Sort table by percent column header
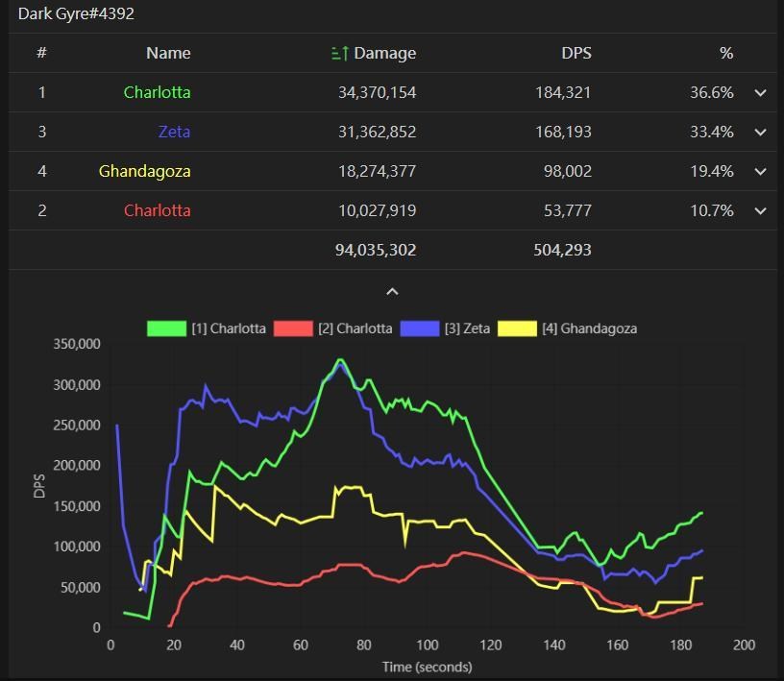The height and width of the screenshot is (681, 784). (726, 54)
